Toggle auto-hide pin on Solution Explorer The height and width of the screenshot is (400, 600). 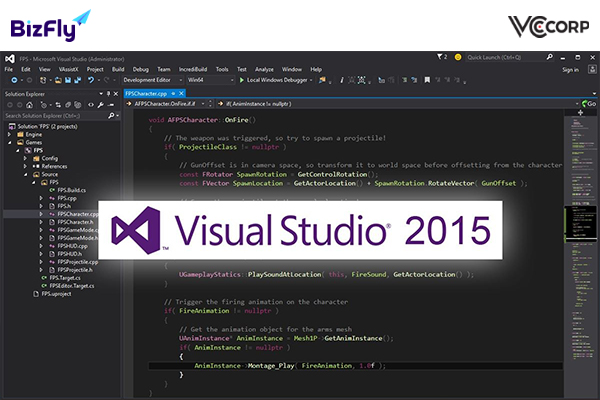coord(108,94)
